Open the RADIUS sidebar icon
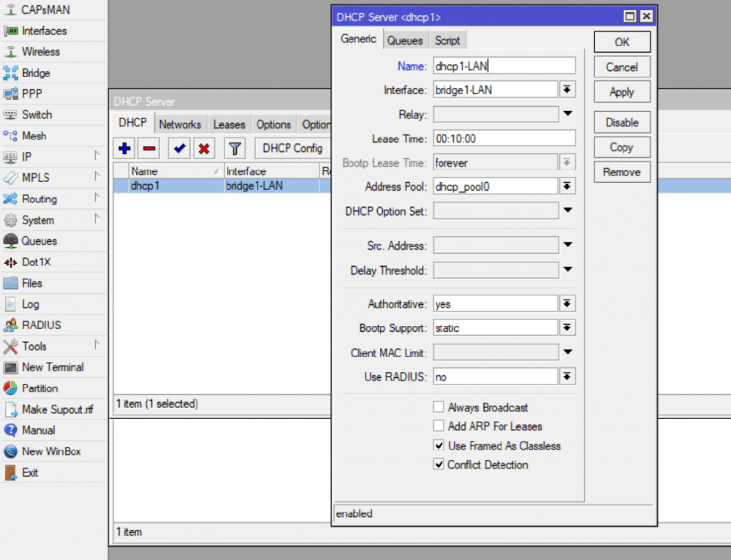 coord(11,325)
